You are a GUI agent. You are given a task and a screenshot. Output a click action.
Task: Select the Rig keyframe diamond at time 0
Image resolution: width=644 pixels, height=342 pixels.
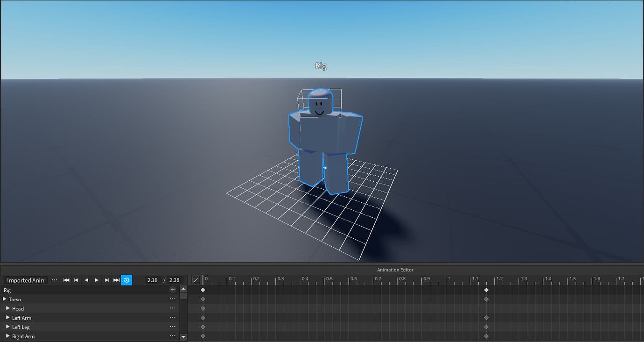pyautogui.click(x=203, y=290)
